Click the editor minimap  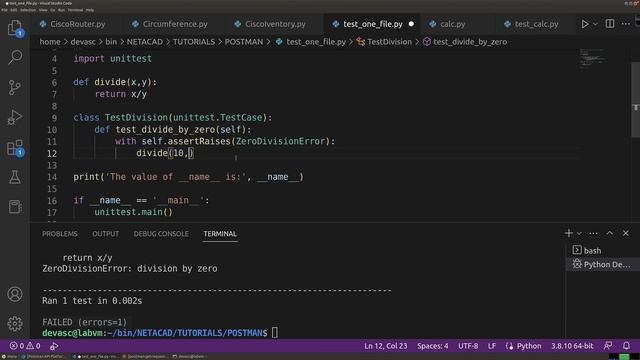pyautogui.click(x=592, y=58)
